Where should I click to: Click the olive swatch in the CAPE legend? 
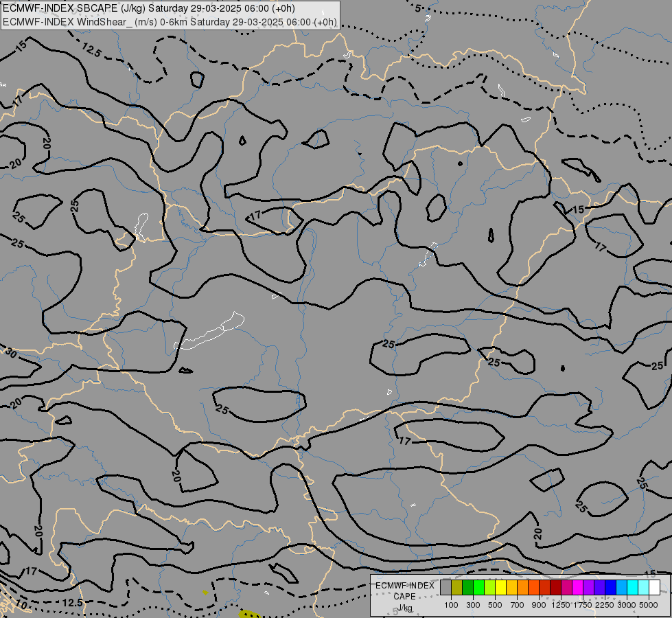[x=457, y=587]
